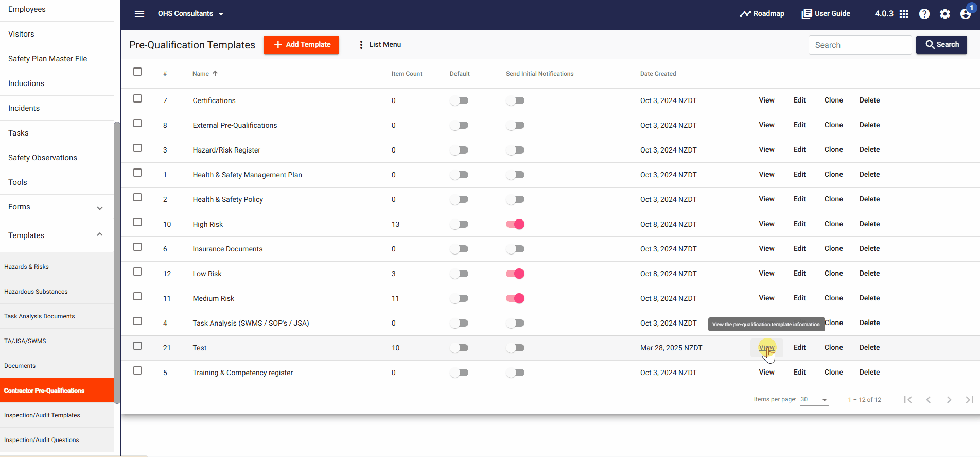Image resolution: width=980 pixels, height=457 pixels.
Task: Click the Date Created column header
Action: (x=658, y=74)
